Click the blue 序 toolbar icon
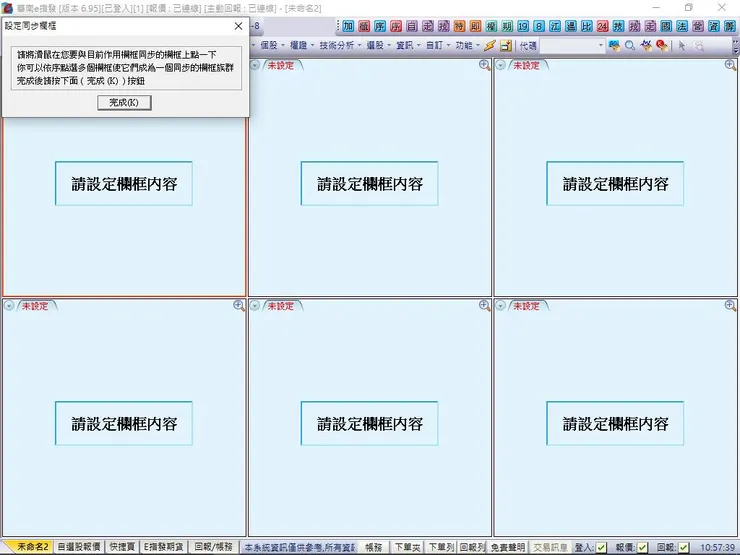 coord(380,26)
